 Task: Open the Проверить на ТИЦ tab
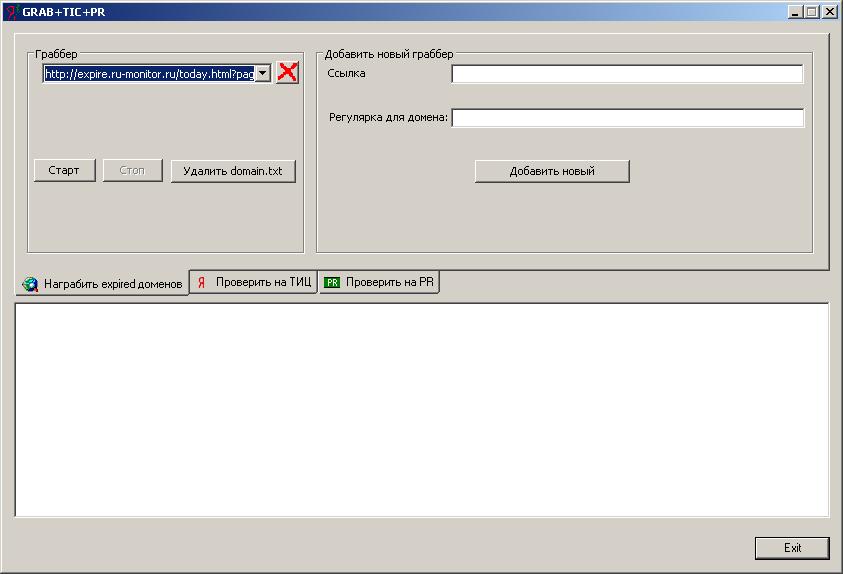point(253,282)
